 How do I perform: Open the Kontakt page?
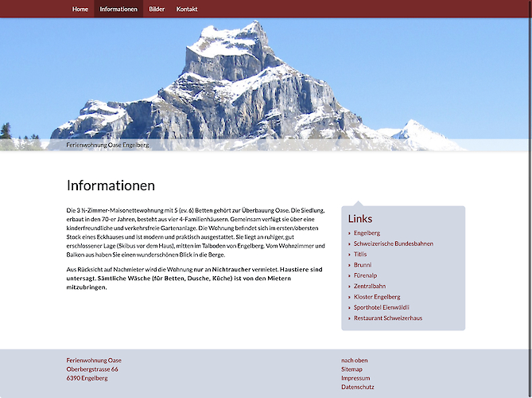coord(187,10)
